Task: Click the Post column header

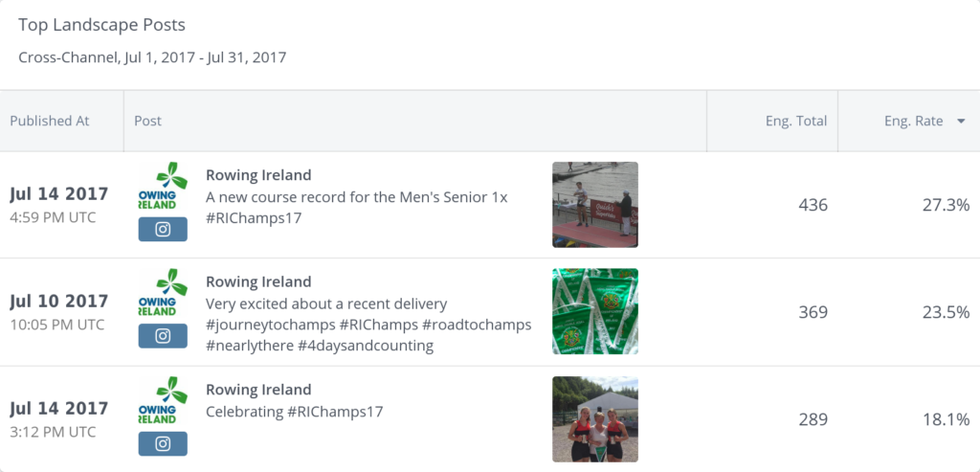Action: coord(147,122)
